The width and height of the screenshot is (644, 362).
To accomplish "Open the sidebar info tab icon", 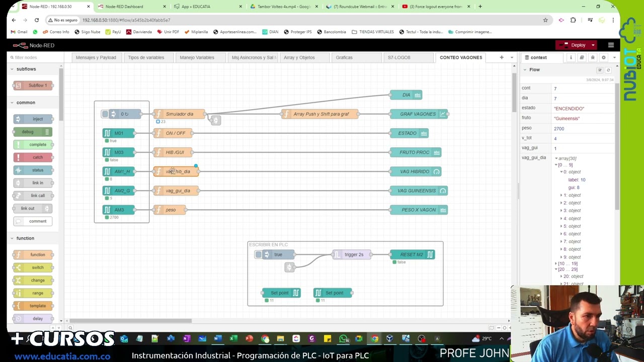I will pos(571,57).
